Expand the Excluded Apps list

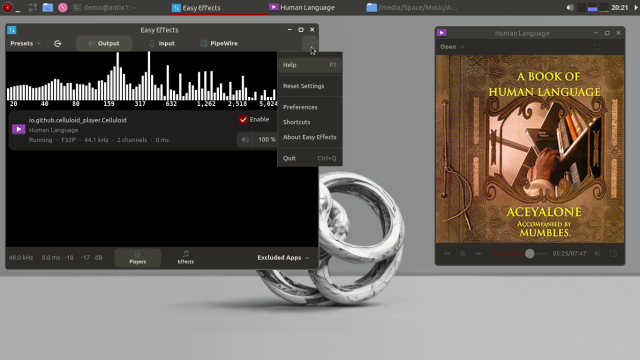point(283,258)
